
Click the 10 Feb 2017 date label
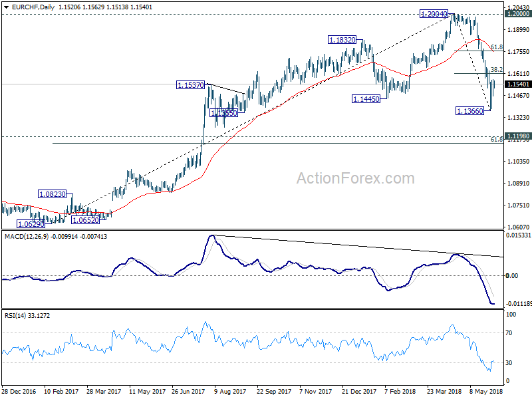(61, 391)
